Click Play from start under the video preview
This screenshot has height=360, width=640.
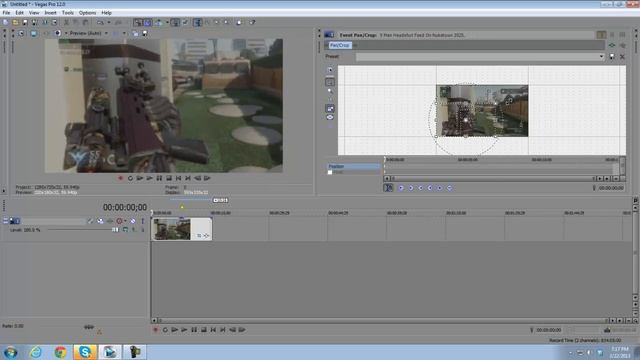point(140,178)
